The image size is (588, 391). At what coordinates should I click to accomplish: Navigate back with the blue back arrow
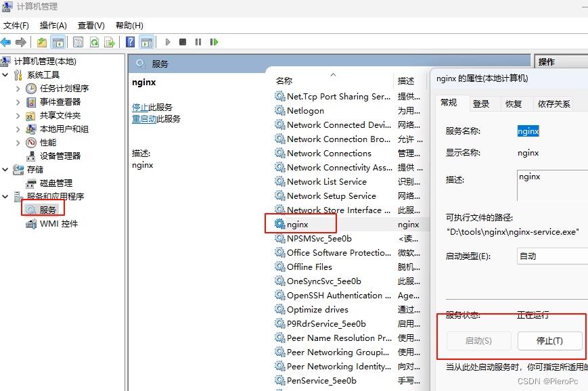pyautogui.click(x=7, y=42)
